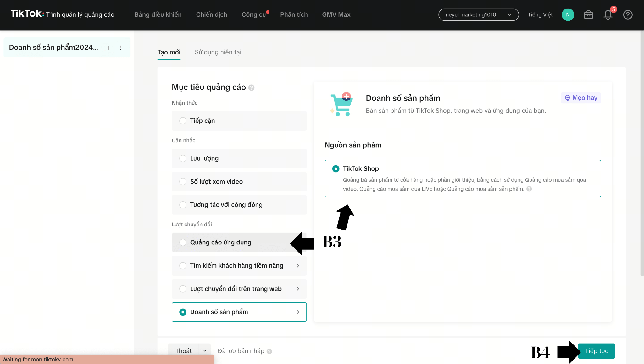Viewport: 644px width, 364px height.
Task: Add a new ad group with plus icon
Action: pos(108,48)
